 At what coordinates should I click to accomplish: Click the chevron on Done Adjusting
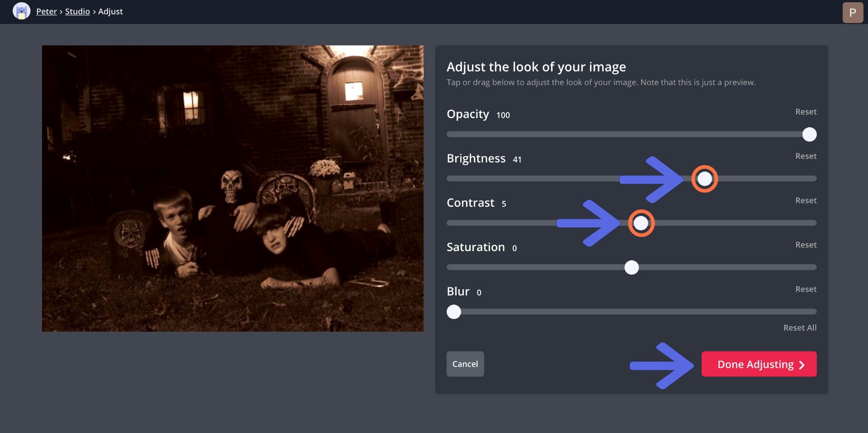(x=802, y=365)
